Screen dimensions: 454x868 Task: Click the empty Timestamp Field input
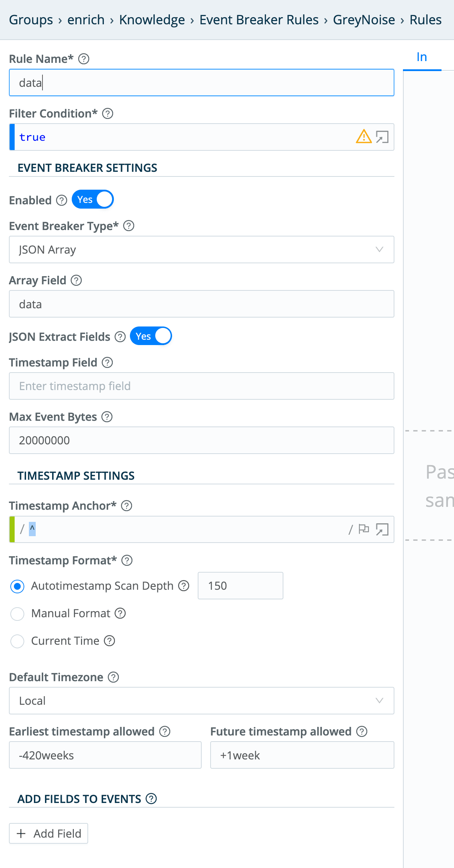click(x=201, y=386)
